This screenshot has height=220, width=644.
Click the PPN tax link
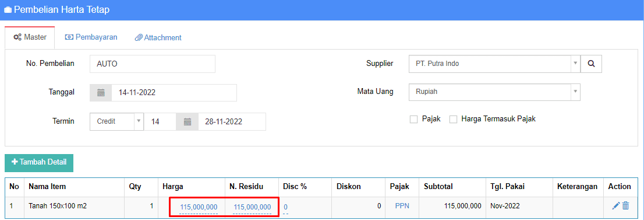pos(402,205)
